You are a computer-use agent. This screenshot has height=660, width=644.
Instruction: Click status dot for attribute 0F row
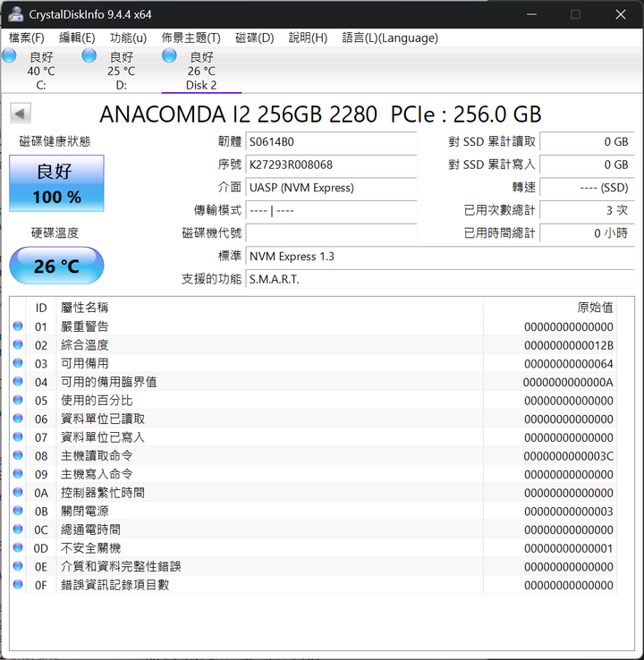(18, 585)
